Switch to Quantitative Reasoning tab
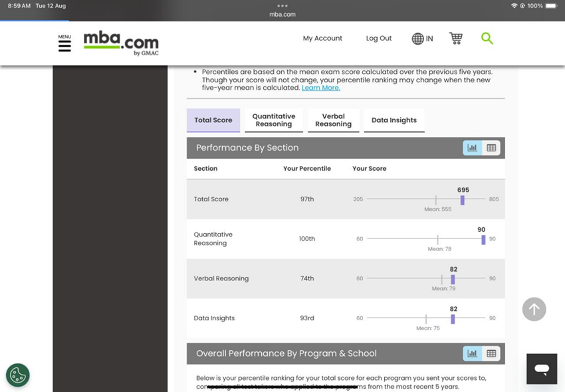This screenshot has width=565, height=392. [274, 120]
